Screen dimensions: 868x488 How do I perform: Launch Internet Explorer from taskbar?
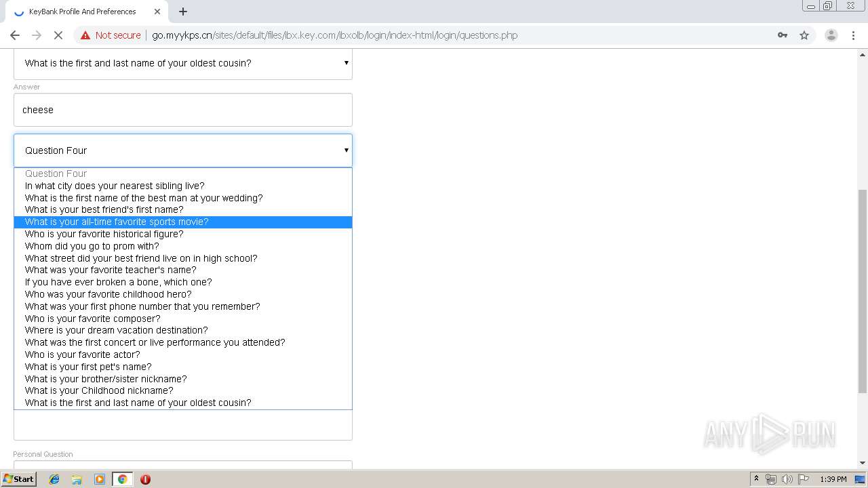54,479
